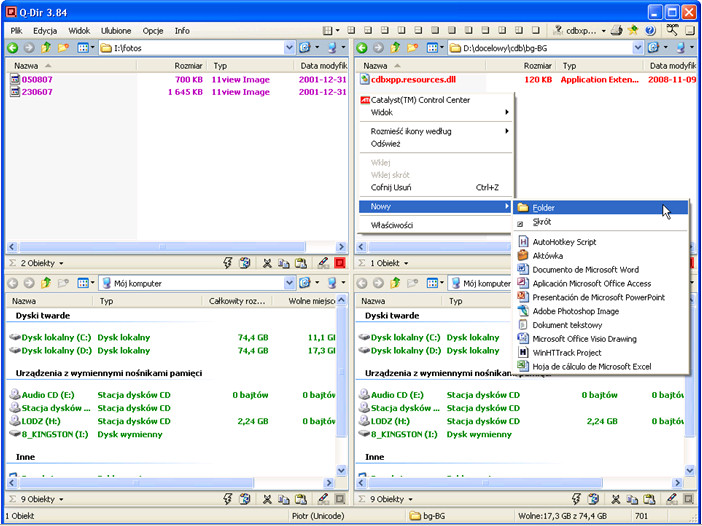Viewport: 702px width, 526px height.
Task: Open the Plik menu
Action: [17, 31]
